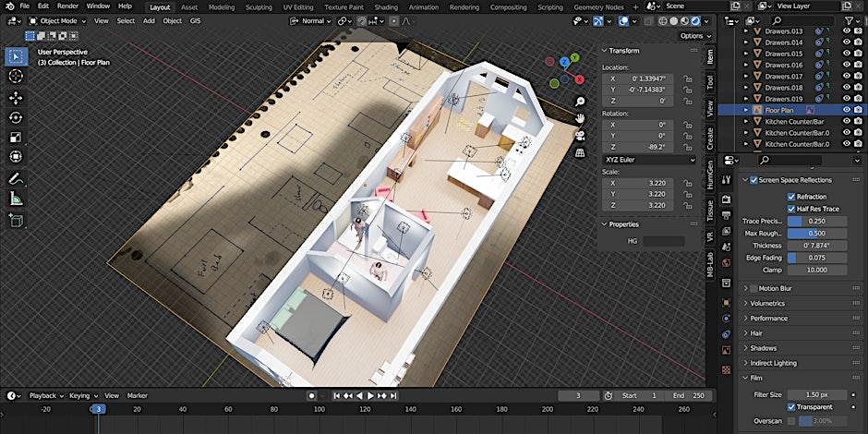Open the Object Mode dropdown
The image size is (868, 434).
point(57,20)
